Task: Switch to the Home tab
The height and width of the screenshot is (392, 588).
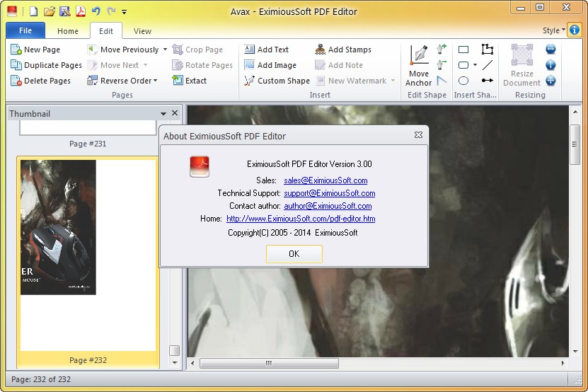Action: point(68,31)
